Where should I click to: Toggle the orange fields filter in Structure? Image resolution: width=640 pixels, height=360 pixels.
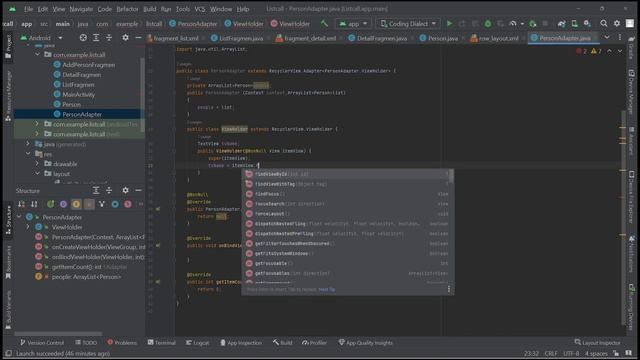[76, 204]
